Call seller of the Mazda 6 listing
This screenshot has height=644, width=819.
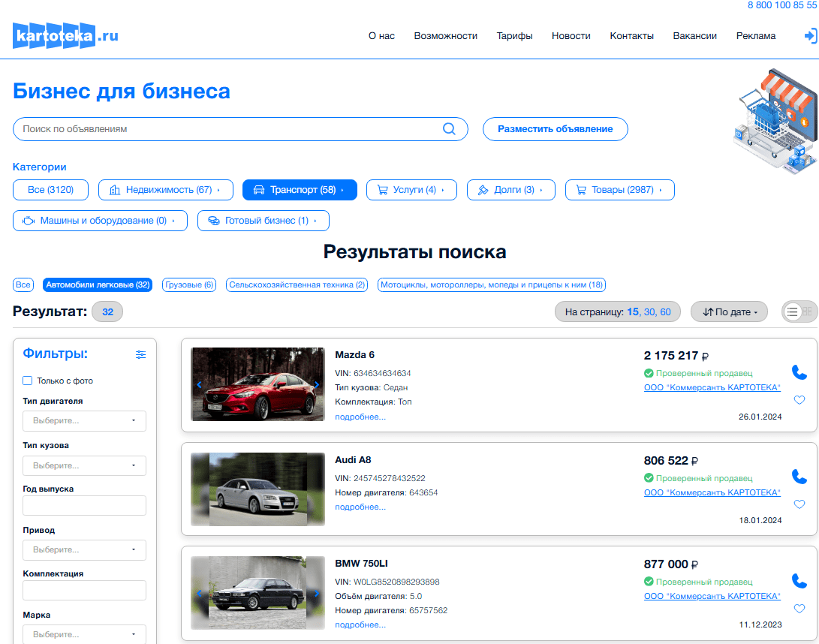(x=799, y=372)
